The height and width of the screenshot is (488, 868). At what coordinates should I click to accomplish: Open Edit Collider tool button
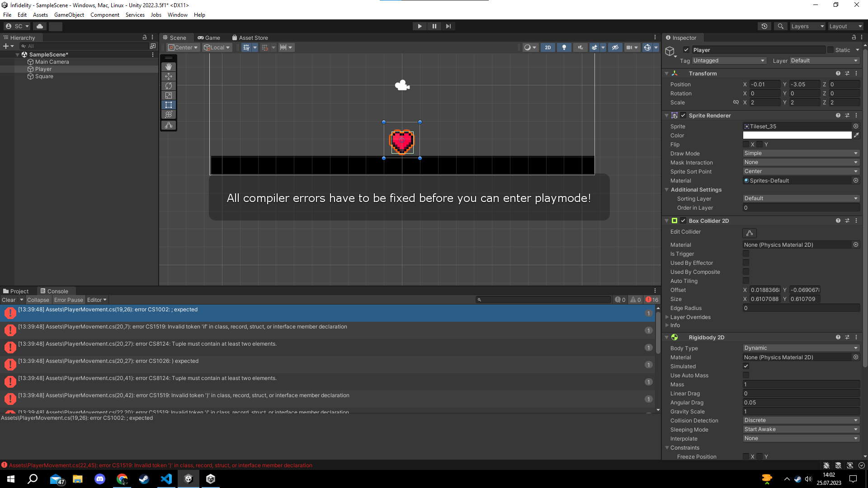pyautogui.click(x=749, y=233)
